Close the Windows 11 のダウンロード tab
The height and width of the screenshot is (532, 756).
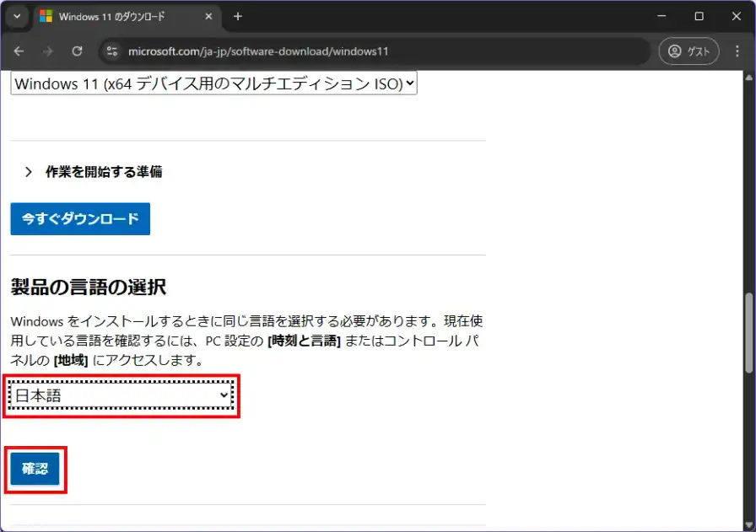tap(209, 17)
